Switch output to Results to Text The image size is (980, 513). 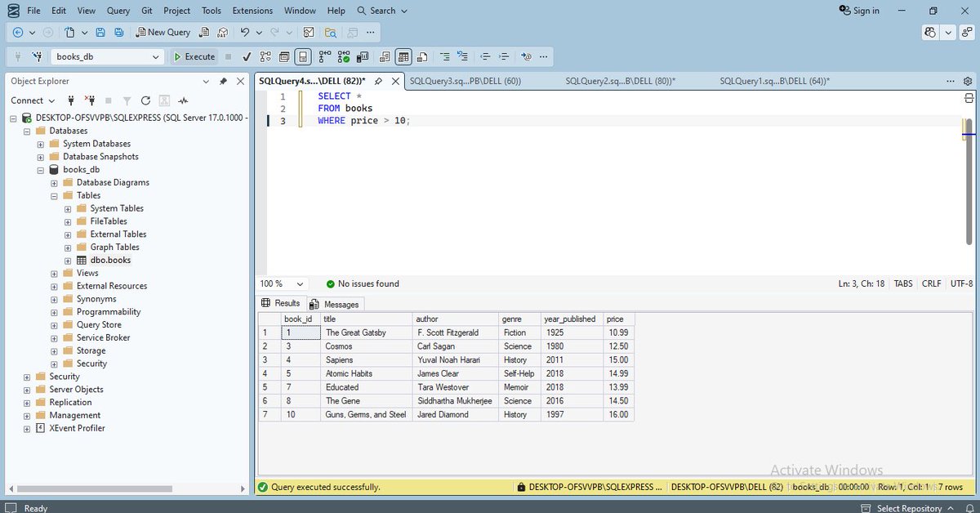point(385,56)
